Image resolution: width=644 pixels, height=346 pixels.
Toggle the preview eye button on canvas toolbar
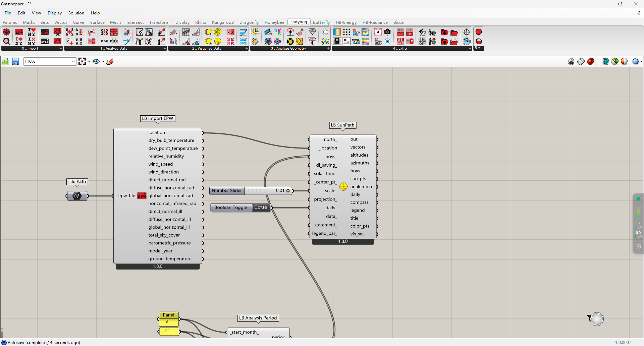(96, 61)
